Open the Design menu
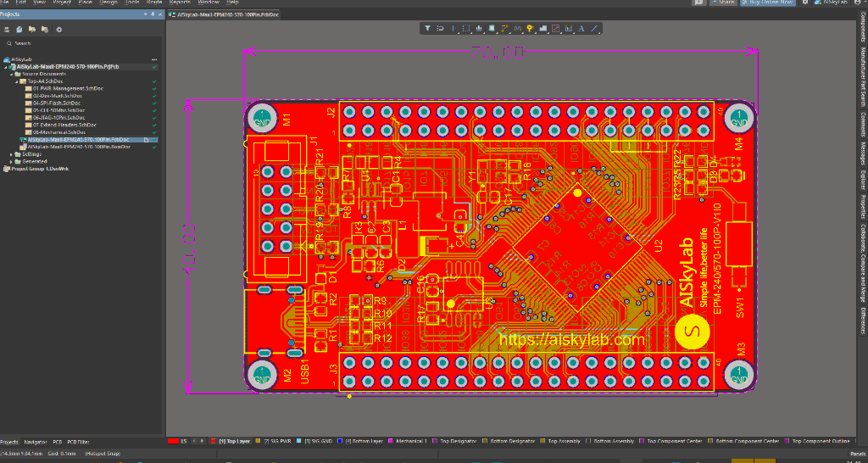This screenshot has width=868, height=463. point(108,3)
